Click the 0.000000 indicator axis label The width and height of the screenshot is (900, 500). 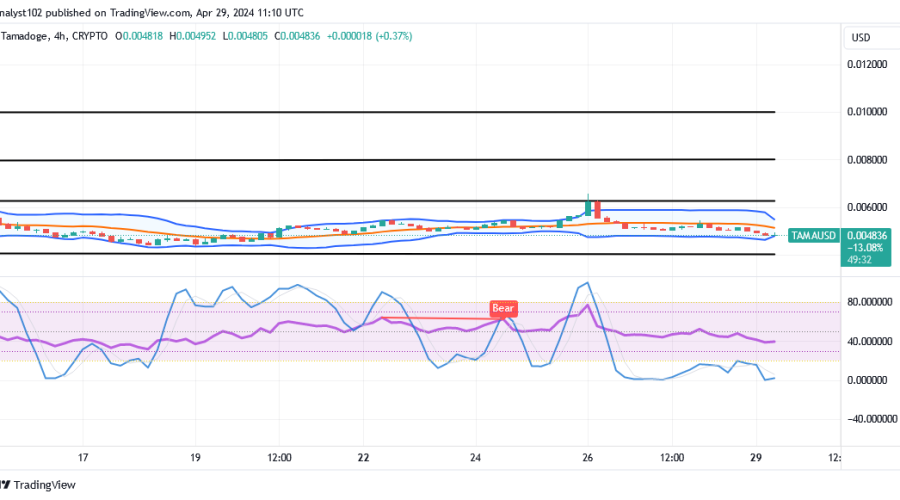tap(867, 381)
